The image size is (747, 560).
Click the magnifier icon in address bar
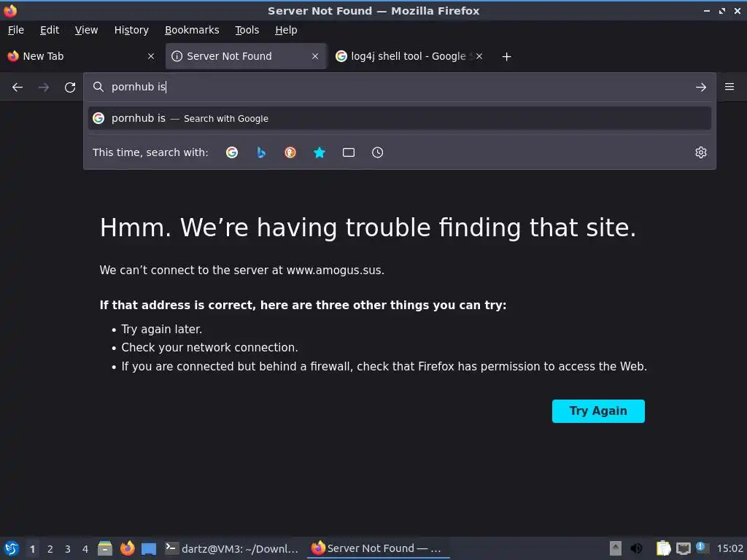click(98, 87)
